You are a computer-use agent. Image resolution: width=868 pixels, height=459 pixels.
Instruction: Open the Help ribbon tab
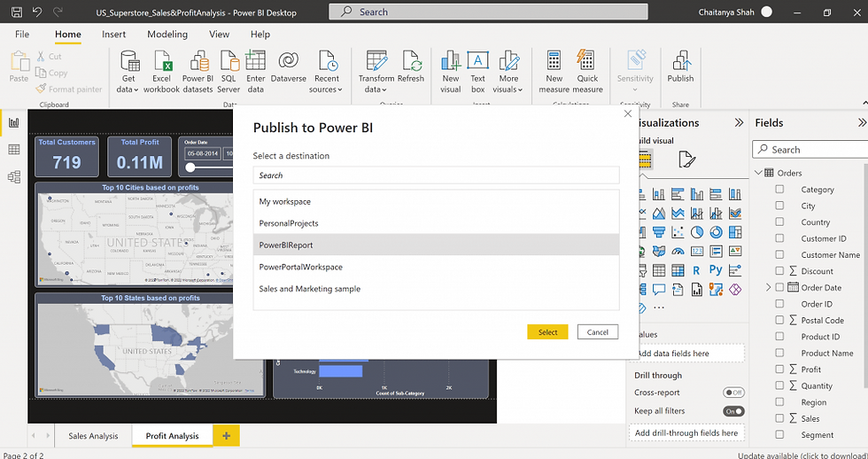click(x=260, y=35)
